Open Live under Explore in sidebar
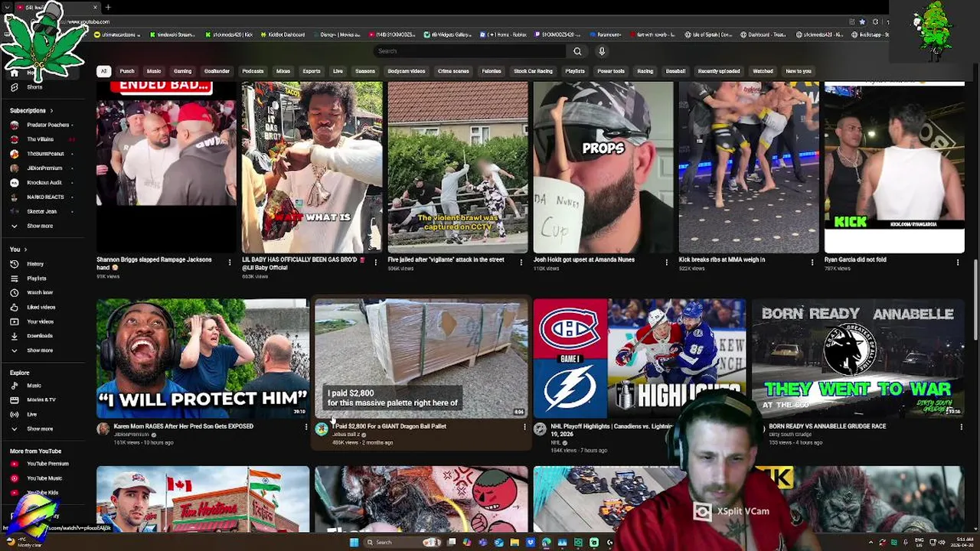This screenshot has height=551, width=980. point(32,414)
